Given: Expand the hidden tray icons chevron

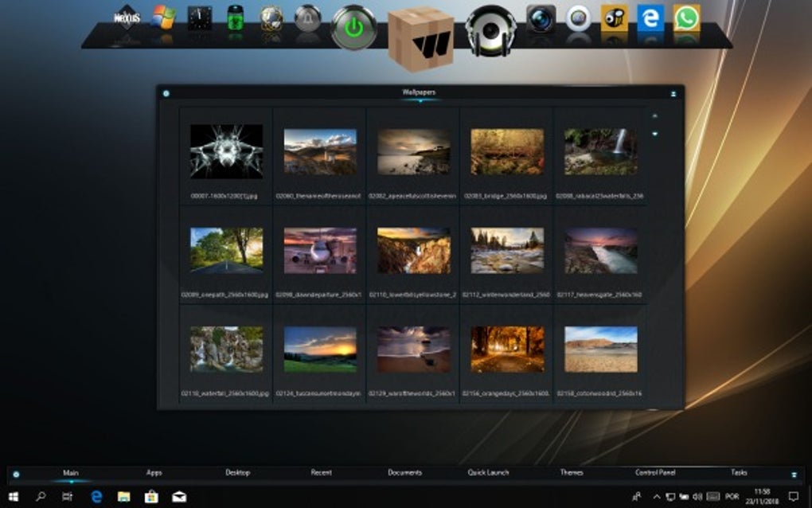Looking at the screenshot, I should point(657,497).
